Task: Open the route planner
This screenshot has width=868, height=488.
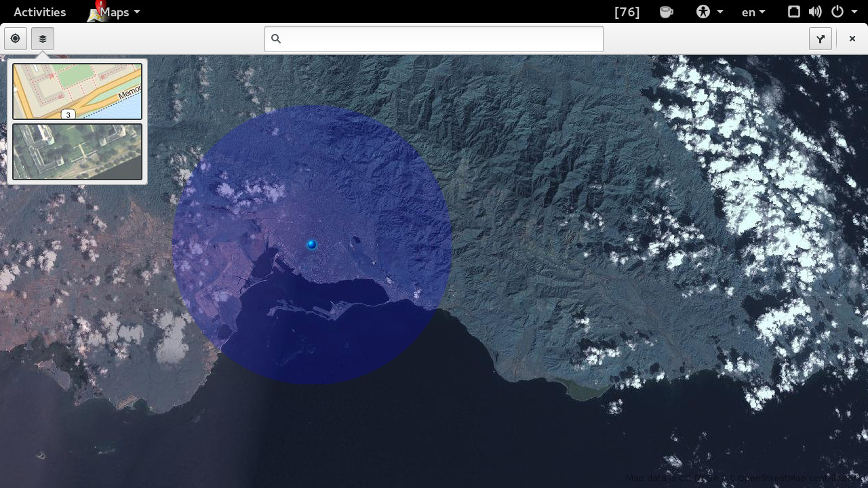Action: [821, 39]
